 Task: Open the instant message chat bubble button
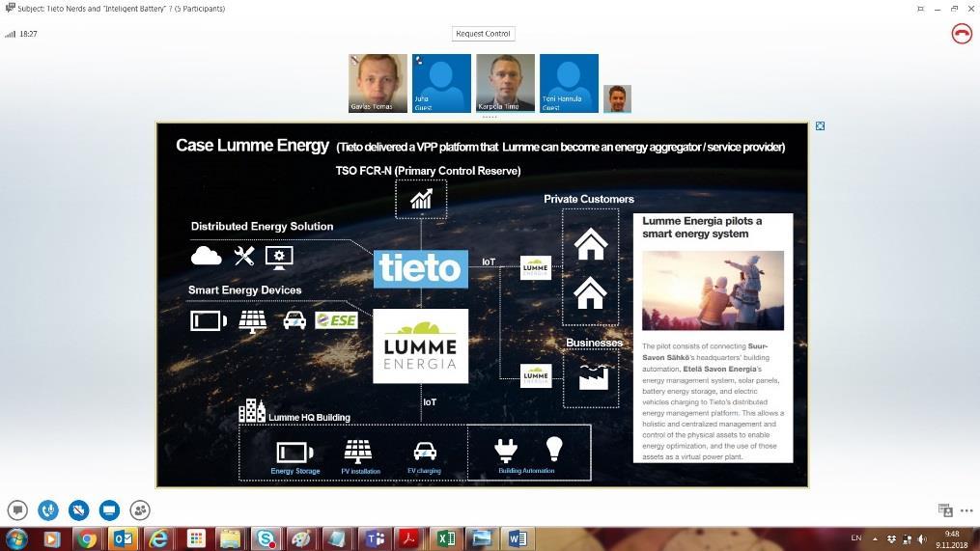[17, 510]
